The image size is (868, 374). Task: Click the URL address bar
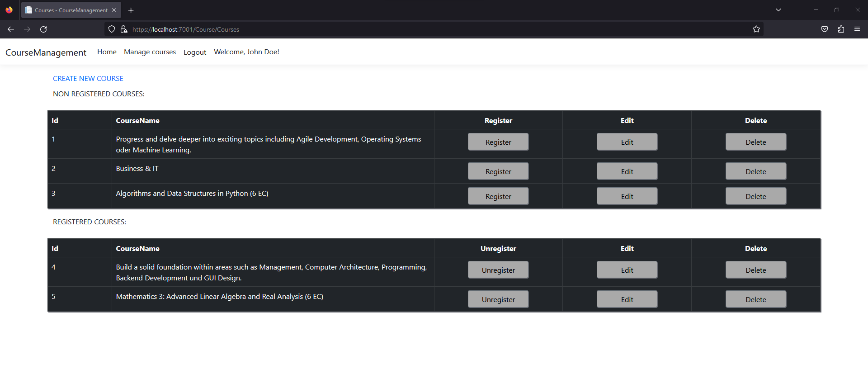tap(434, 29)
